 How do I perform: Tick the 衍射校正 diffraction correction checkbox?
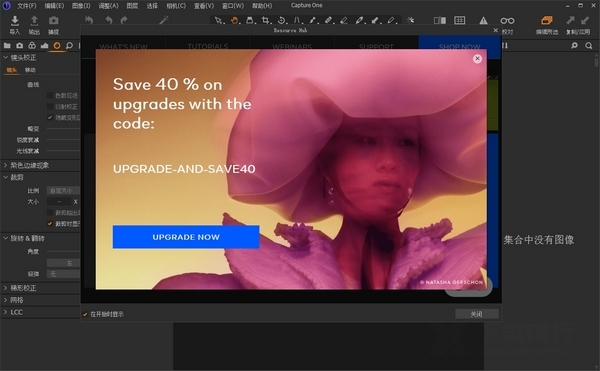click(50, 106)
